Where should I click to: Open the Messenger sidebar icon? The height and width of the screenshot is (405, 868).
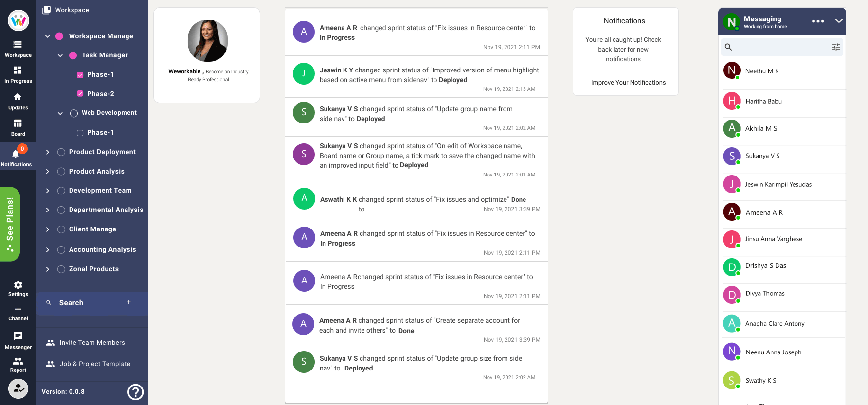coord(18,336)
